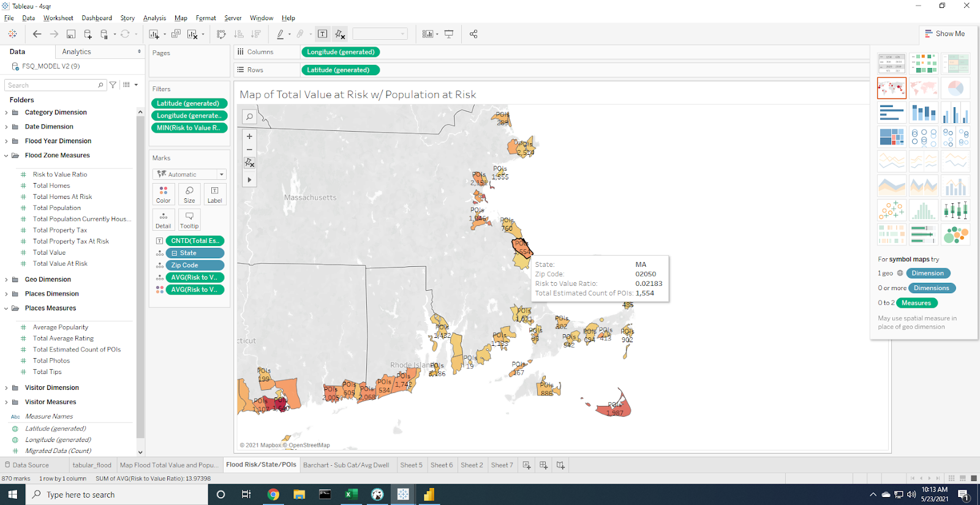Open the Analysis menu
980x505 pixels.
[x=154, y=18]
